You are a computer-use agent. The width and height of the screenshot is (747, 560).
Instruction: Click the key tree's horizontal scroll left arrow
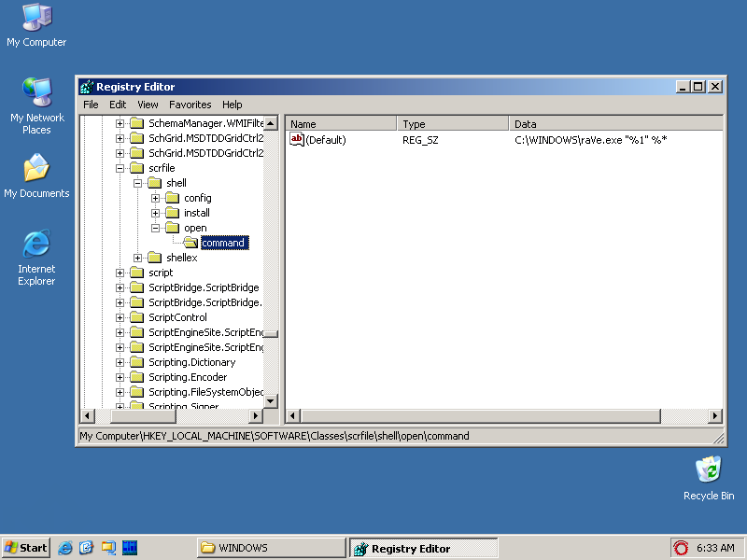[87, 415]
